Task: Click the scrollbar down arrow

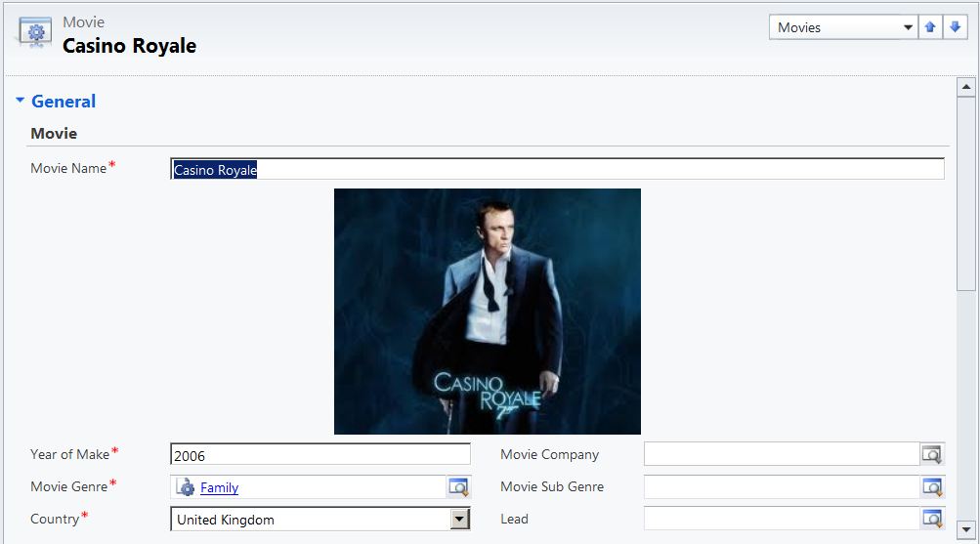Action: tap(966, 529)
